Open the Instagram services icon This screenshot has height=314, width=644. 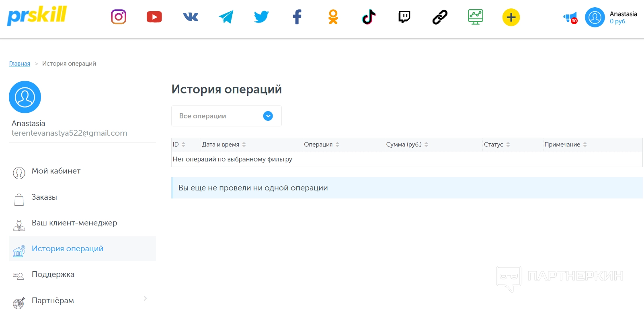[x=119, y=17]
